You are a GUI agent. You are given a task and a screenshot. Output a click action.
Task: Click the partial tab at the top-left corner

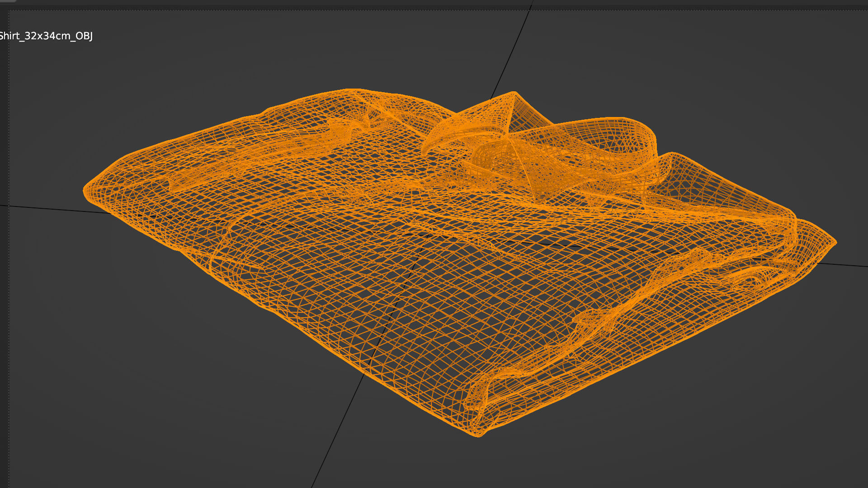pyautogui.click(x=7, y=1)
